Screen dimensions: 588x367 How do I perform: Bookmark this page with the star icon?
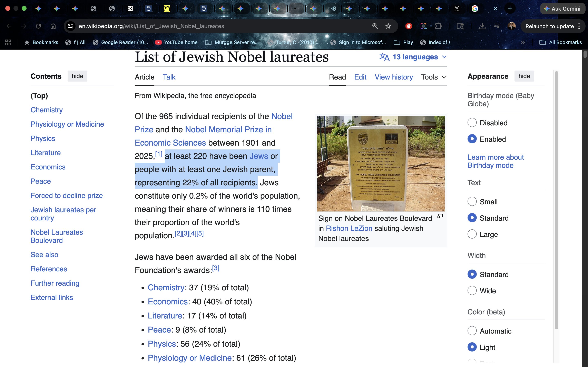click(x=388, y=26)
